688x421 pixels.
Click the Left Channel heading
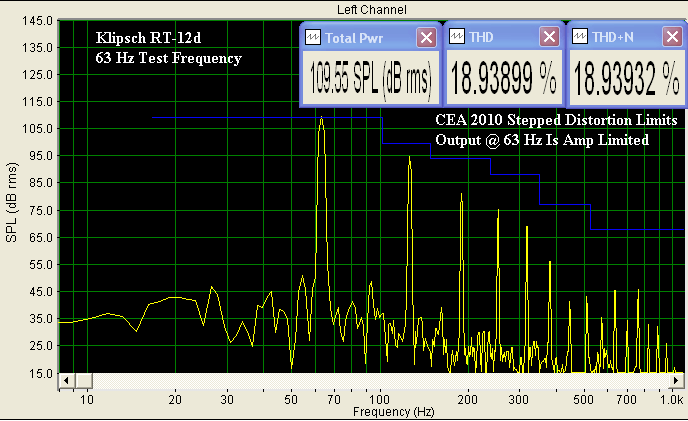click(372, 10)
